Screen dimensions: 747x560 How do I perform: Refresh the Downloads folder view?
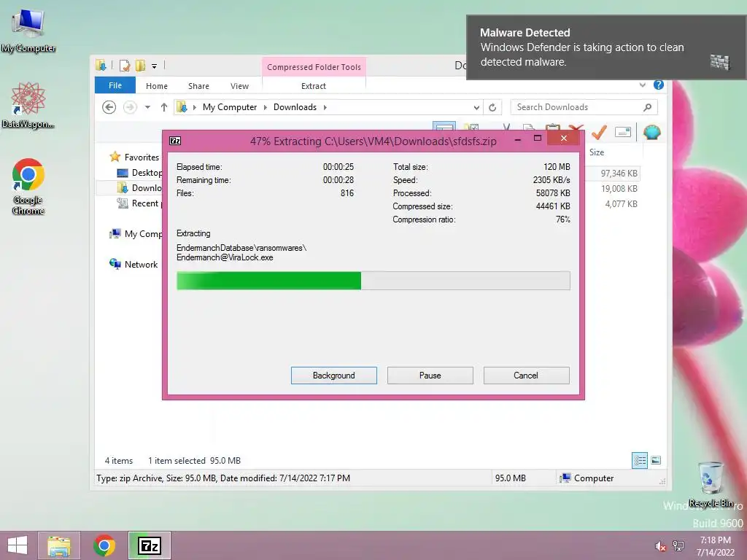click(492, 108)
